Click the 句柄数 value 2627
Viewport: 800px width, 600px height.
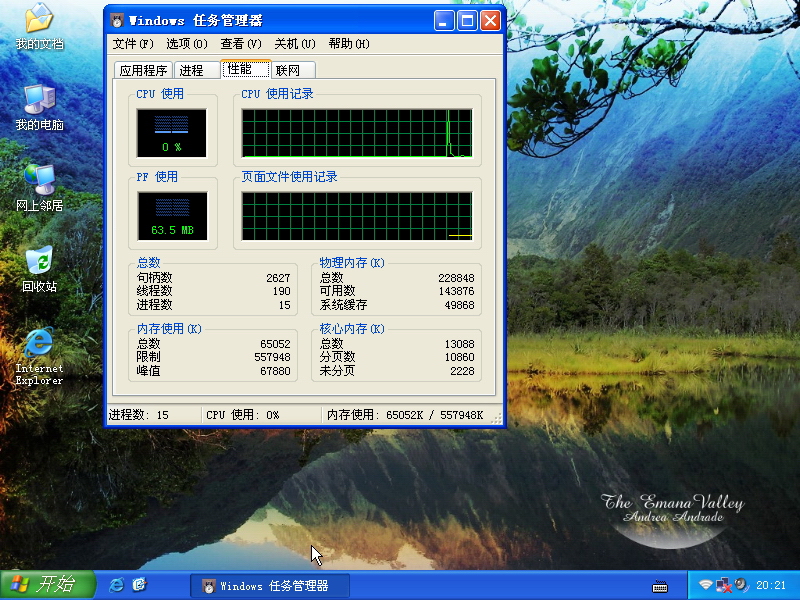coord(278,278)
